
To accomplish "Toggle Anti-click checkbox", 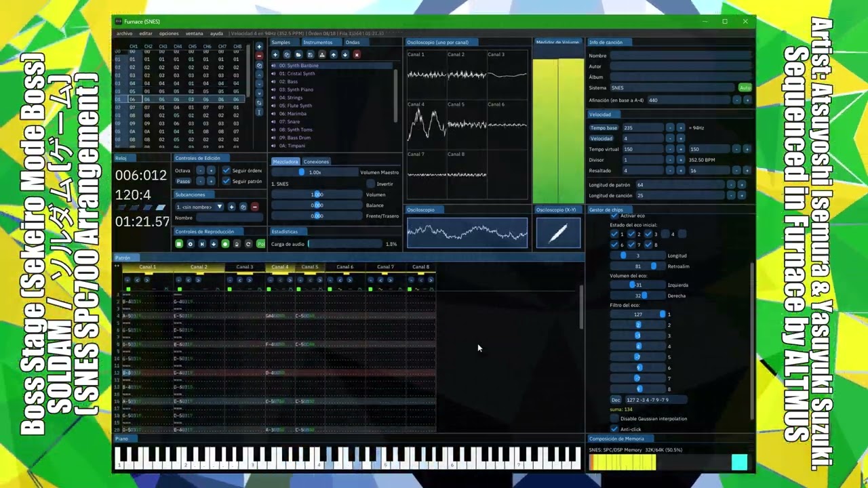I will coord(614,429).
